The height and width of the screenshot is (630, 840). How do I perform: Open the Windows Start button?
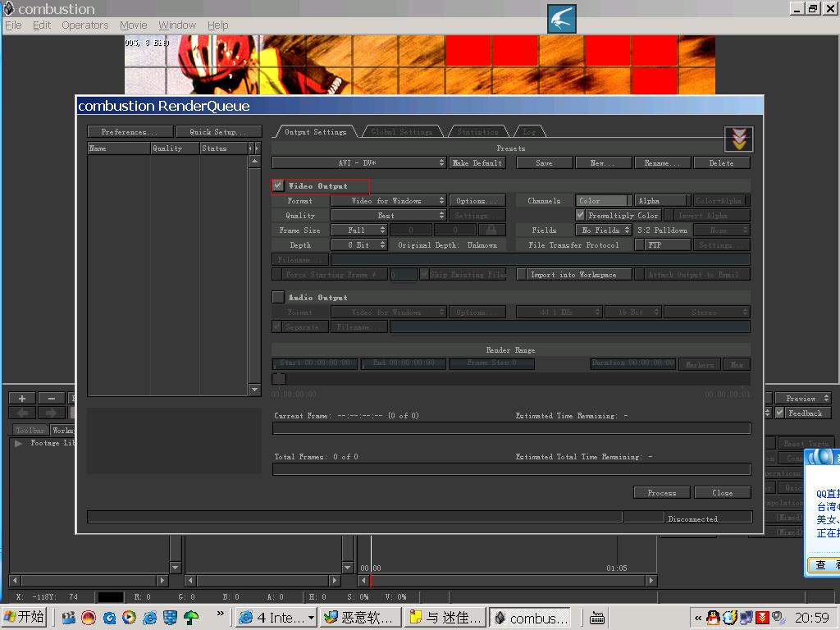(24, 617)
